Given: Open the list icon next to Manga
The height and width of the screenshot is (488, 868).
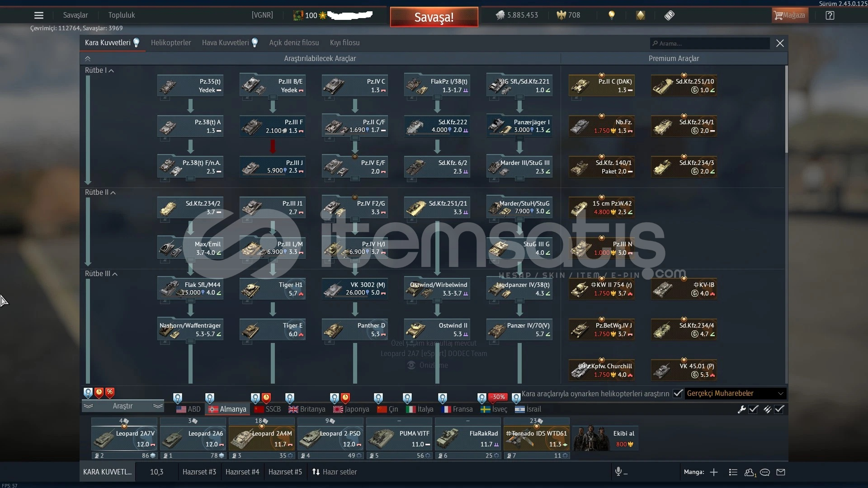Looking at the screenshot, I should 733,472.
